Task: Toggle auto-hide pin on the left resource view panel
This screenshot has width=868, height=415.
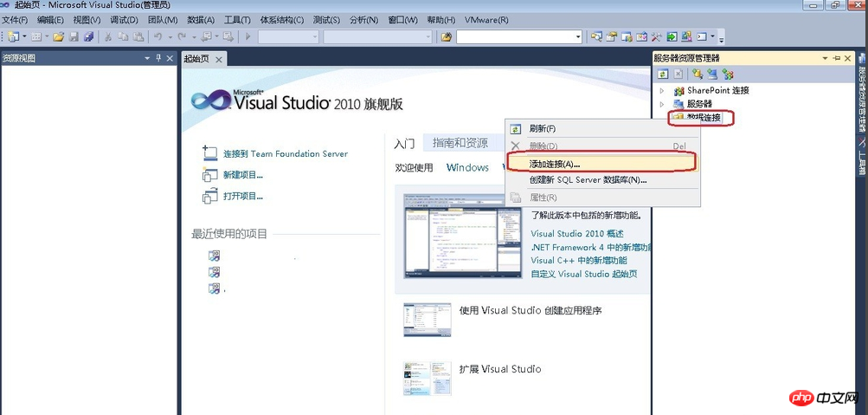Action: (x=158, y=58)
